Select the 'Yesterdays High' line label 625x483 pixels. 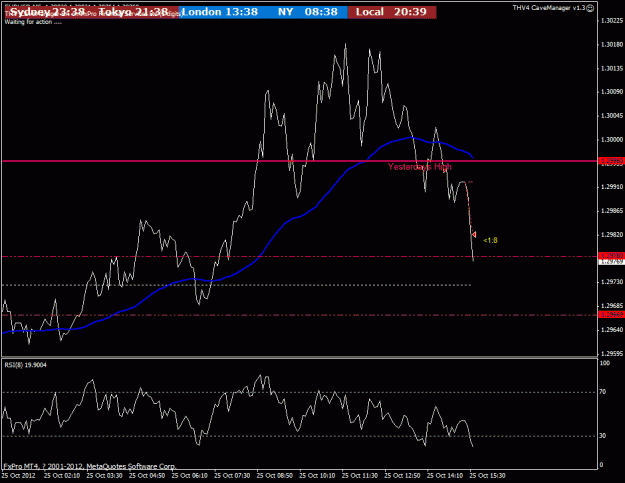(420, 167)
